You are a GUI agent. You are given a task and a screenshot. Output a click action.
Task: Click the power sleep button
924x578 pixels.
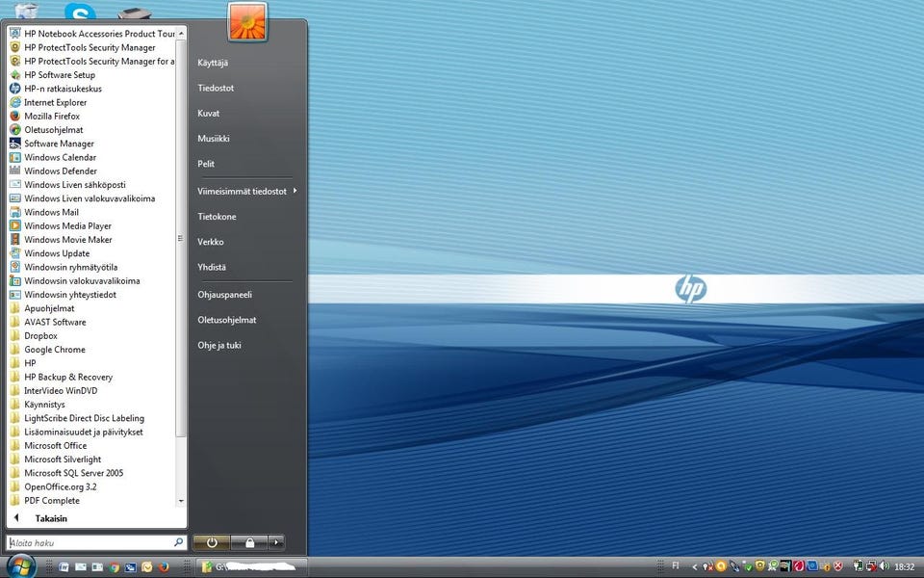click(212, 542)
